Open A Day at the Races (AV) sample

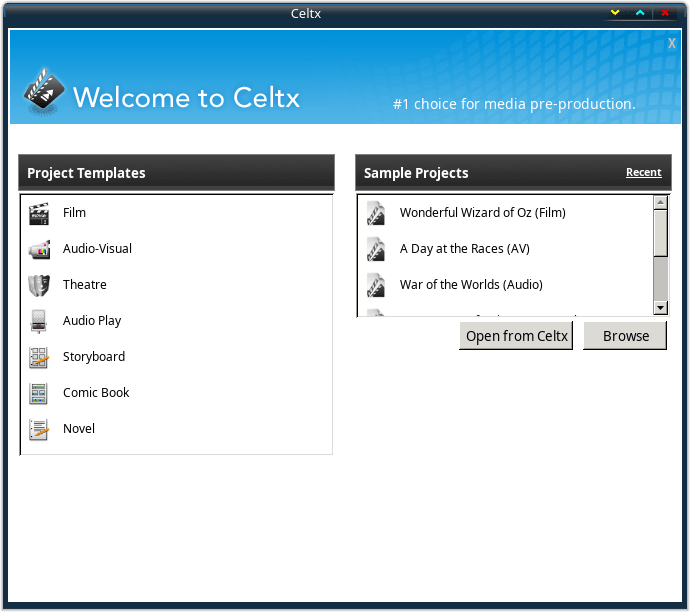tap(465, 249)
